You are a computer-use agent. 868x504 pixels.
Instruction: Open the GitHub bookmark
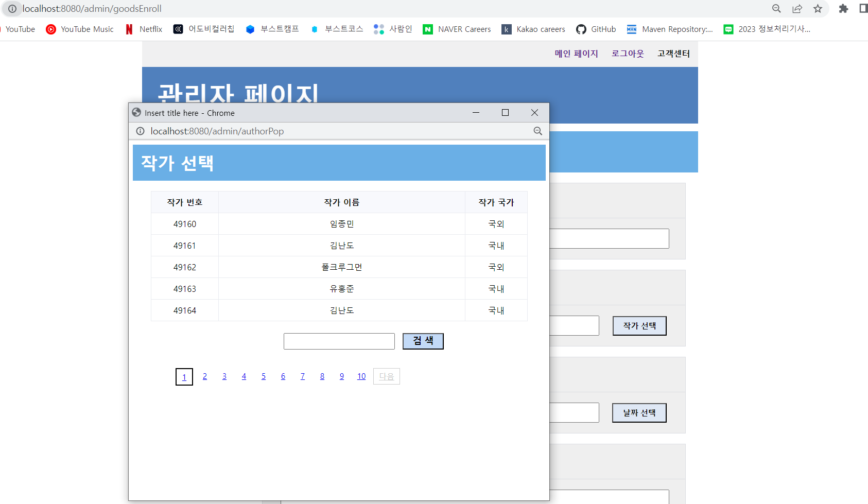(596, 29)
